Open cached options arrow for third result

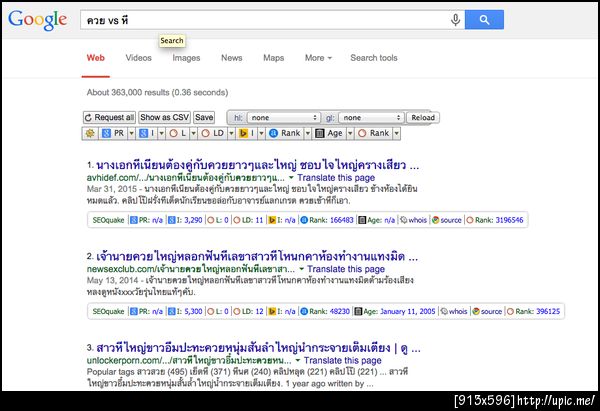click(298, 360)
